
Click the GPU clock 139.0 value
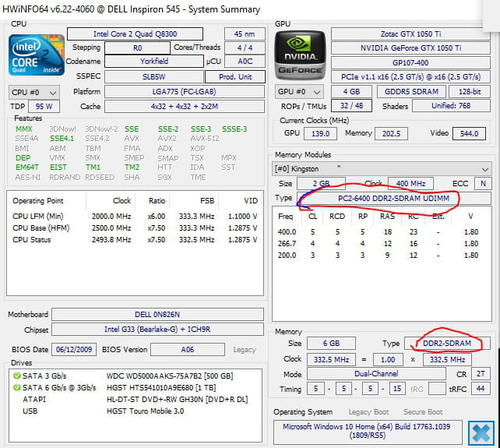click(320, 133)
